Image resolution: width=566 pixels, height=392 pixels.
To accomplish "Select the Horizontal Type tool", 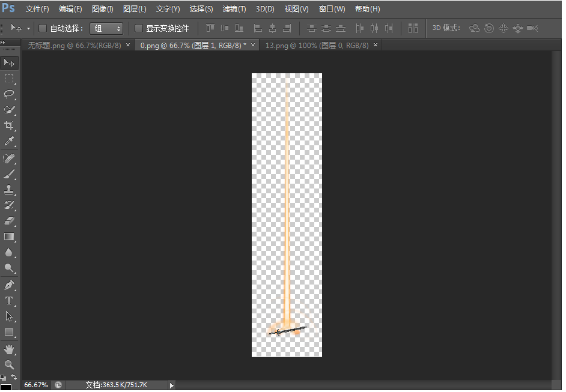I will click(x=10, y=301).
